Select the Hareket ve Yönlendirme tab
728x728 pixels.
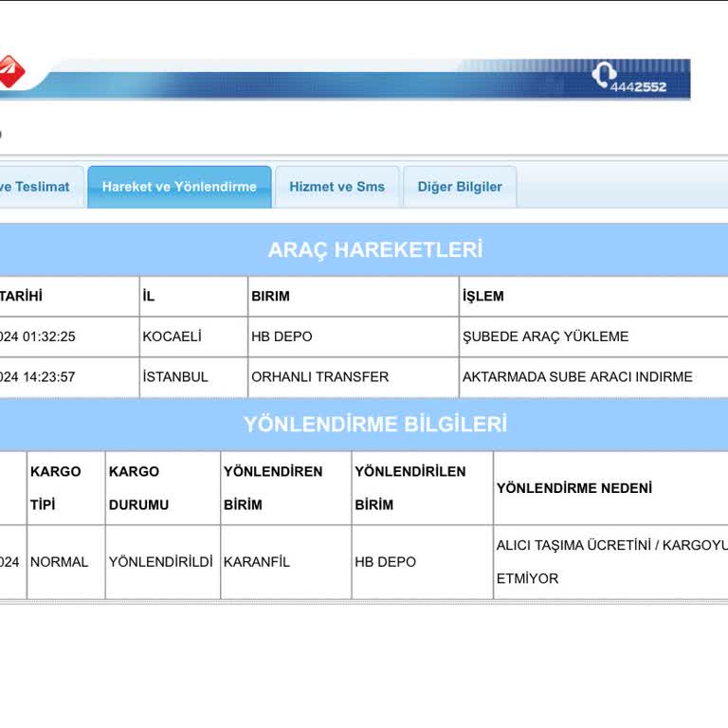click(x=179, y=187)
